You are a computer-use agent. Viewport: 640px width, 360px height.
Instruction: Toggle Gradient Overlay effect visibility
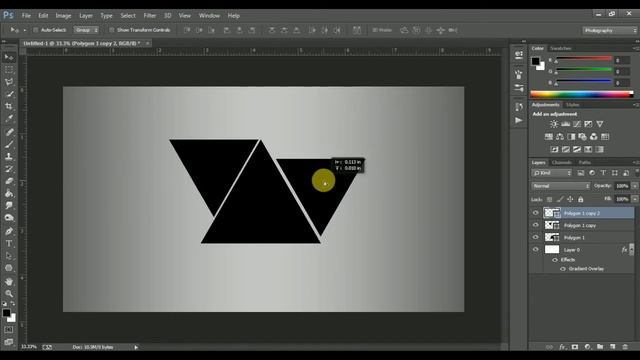click(x=563, y=269)
